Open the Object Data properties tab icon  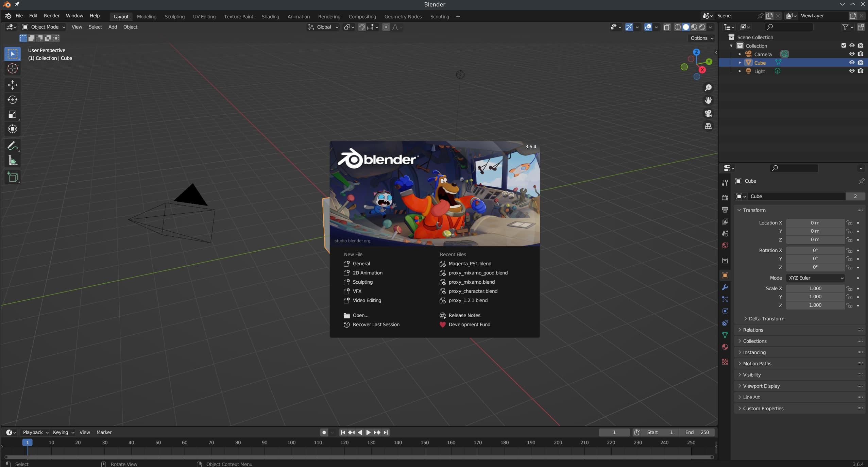pyautogui.click(x=725, y=335)
